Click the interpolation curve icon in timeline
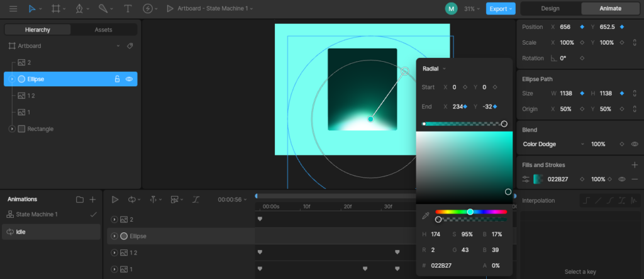This screenshot has height=279, width=644. pyautogui.click(x=196, y=200)
